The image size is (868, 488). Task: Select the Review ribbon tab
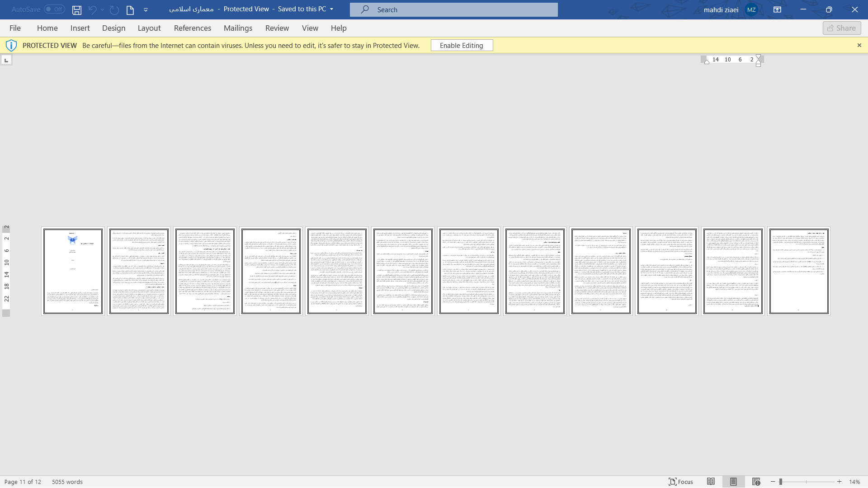tap(277, 28)
